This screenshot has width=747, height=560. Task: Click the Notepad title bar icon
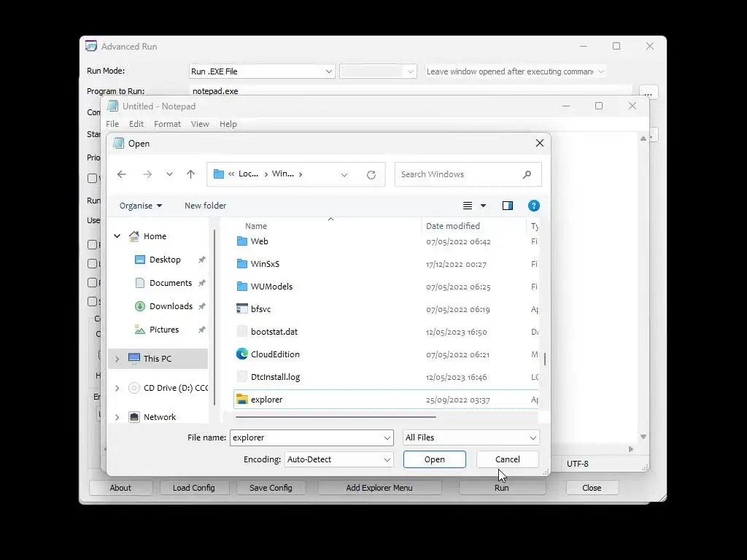(x=112, y=106)
